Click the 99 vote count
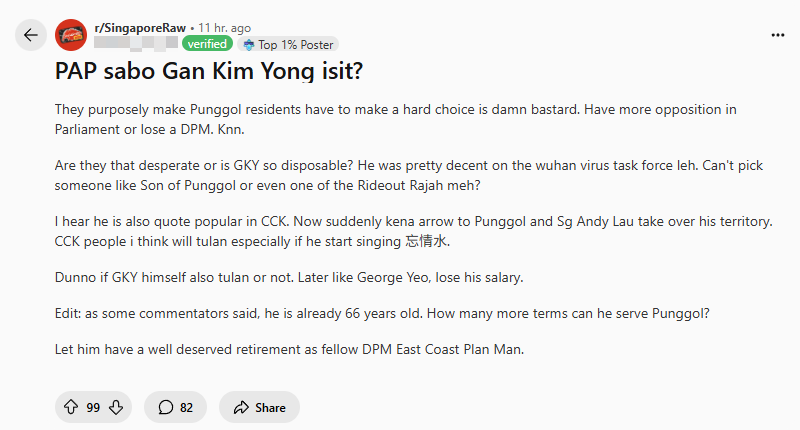 [93, 407]
